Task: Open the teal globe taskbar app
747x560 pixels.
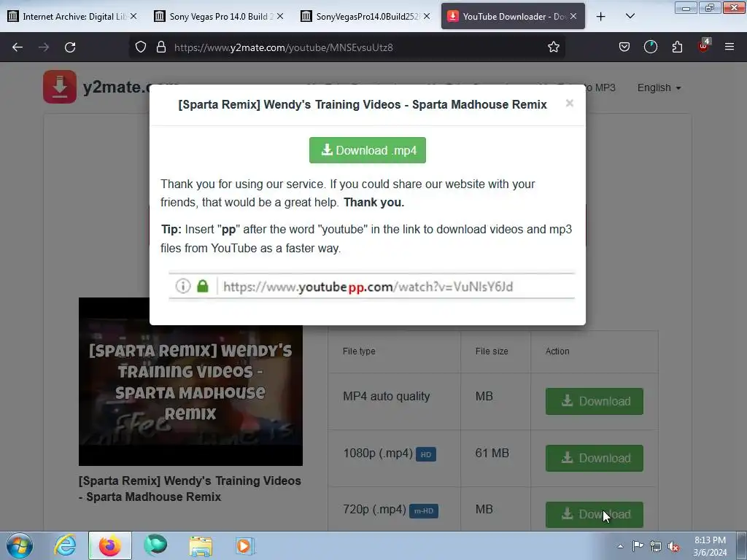Action: 155,545
